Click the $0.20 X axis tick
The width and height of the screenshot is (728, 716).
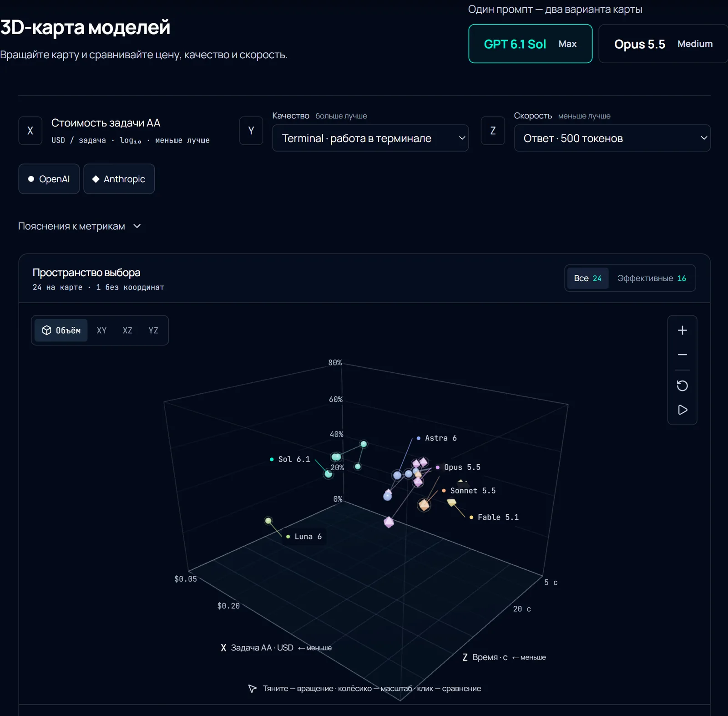[x=228, y=606]
